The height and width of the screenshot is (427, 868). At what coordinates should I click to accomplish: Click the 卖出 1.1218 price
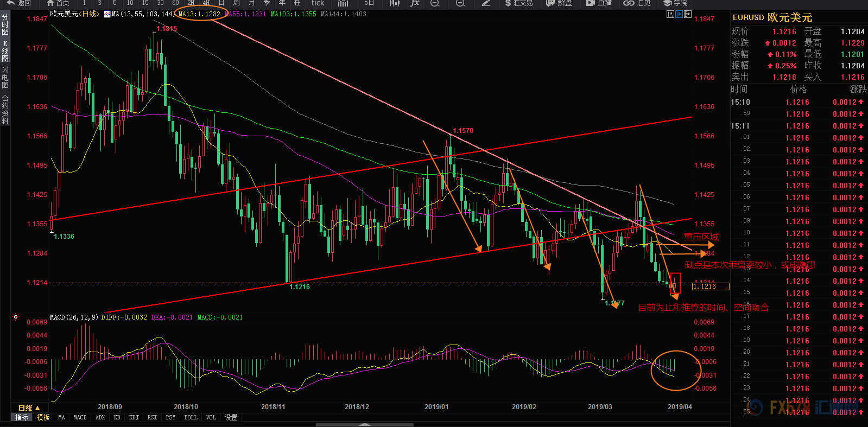pos(784,77)
